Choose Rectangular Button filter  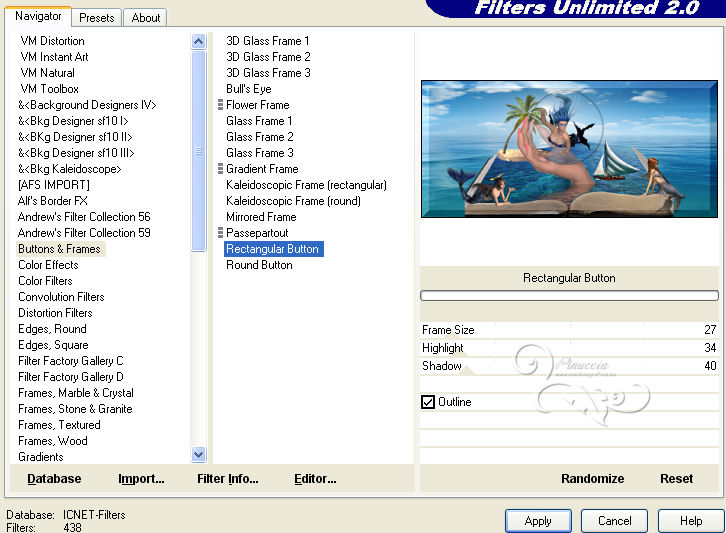pyautogui.click(x=273, y=249)
